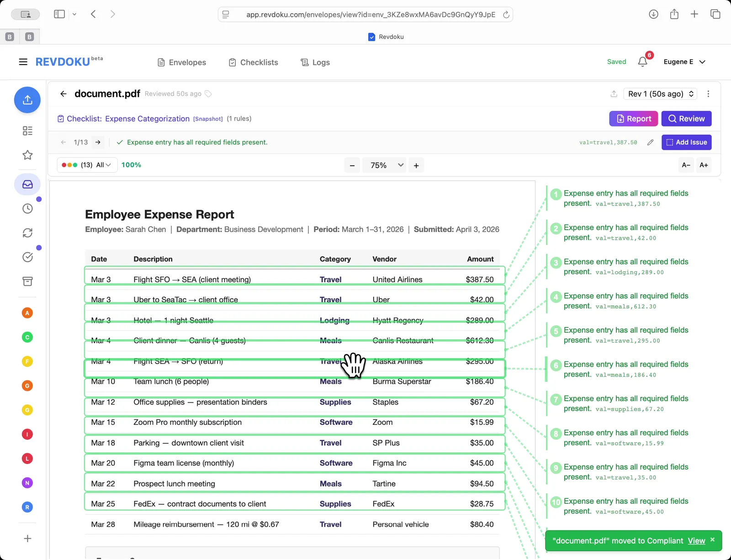Screen dimensions: 731x560
Task: Select the orange A avatar circle
Action: [x=27, y=313]
